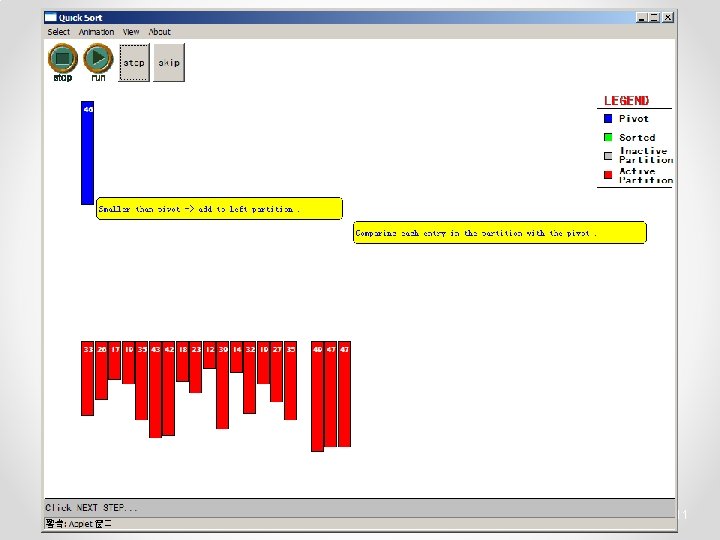Open the About menu
The height and width of the screenshot is (540, 720).
(159, 32)
